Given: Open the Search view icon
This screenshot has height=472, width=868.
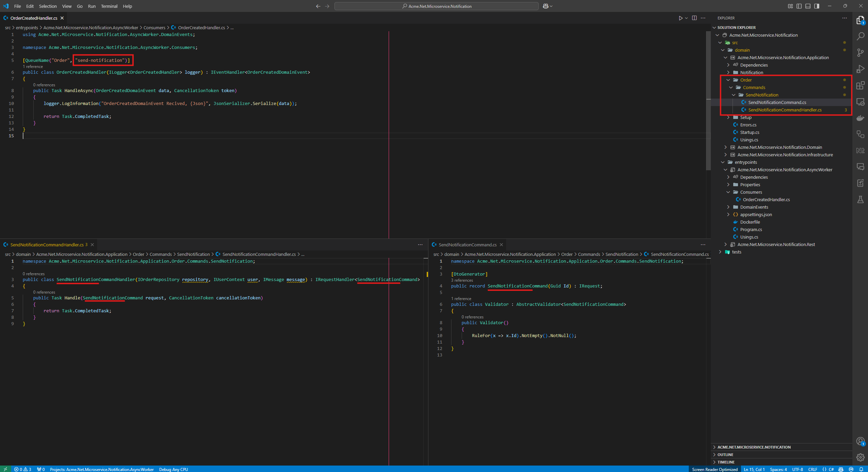Looking at the screenshot, I should point(860,36).
